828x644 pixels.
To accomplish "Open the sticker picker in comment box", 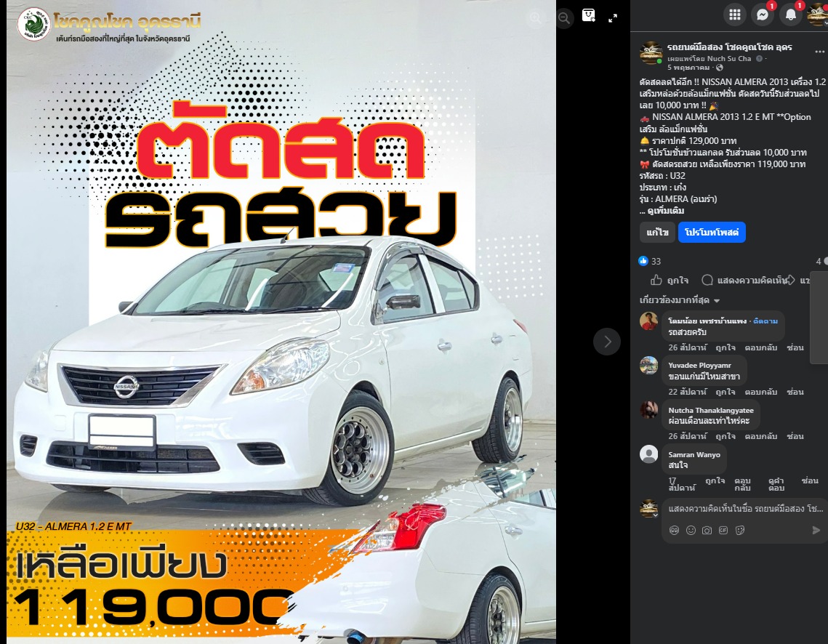I will 740,531.
